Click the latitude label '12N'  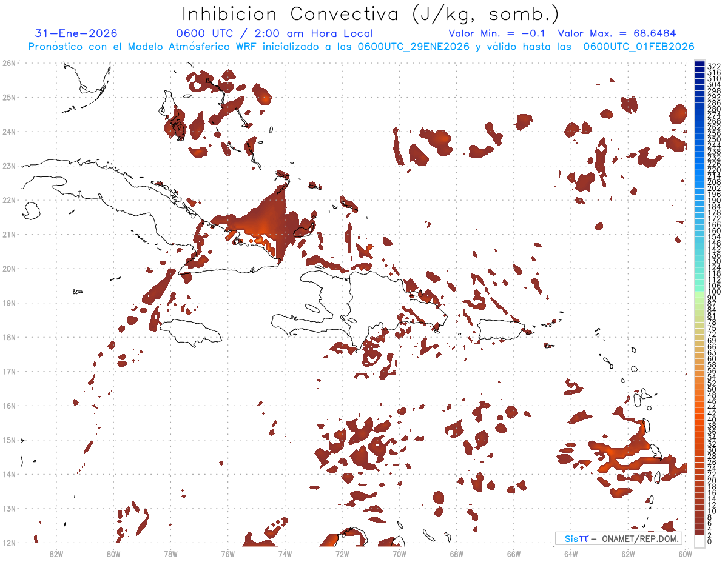pyautogui.click(x=9, y=543)
